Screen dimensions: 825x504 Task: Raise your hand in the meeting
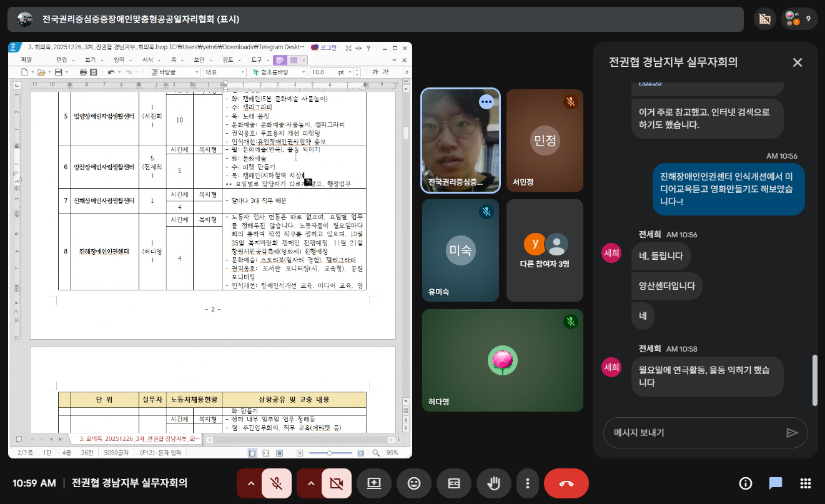coord(493,483)
